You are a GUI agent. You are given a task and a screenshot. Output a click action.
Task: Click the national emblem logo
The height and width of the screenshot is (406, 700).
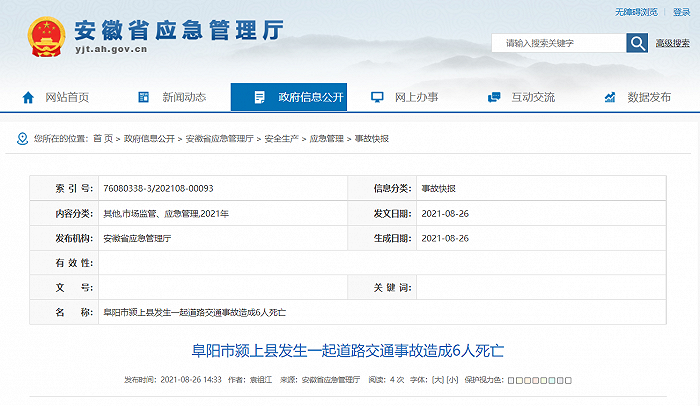[46, 37]
